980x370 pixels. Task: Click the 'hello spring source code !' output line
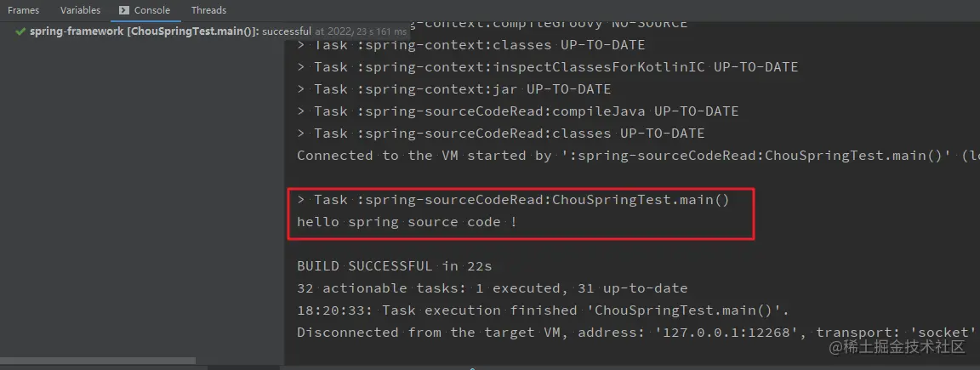[407, 222]
